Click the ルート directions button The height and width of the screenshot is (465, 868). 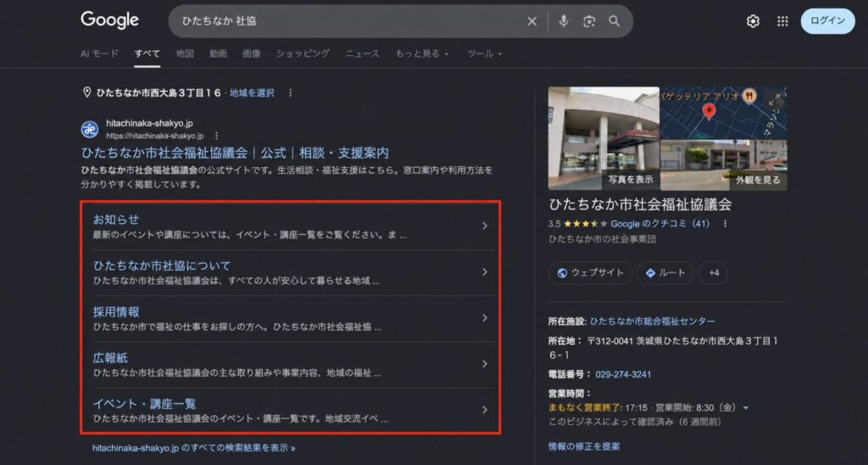click(x=665, y=272)
